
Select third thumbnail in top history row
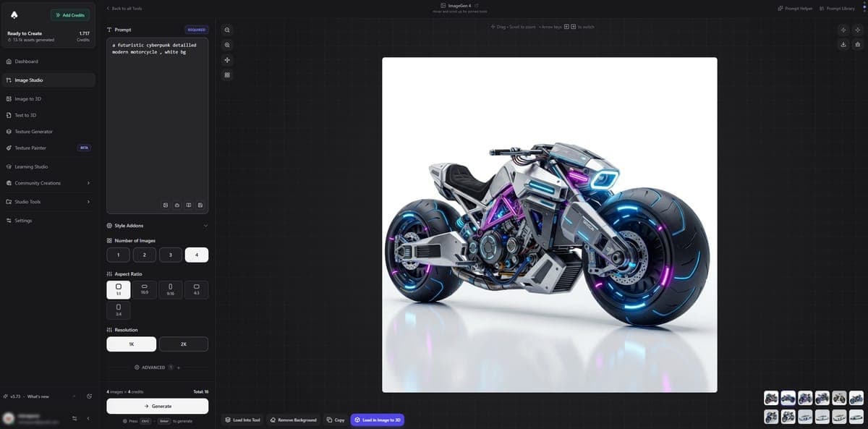pos(805,398)
